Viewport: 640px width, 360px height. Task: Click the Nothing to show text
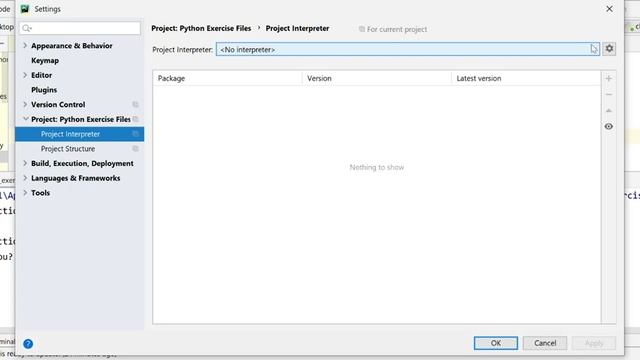tap(377, 167)
